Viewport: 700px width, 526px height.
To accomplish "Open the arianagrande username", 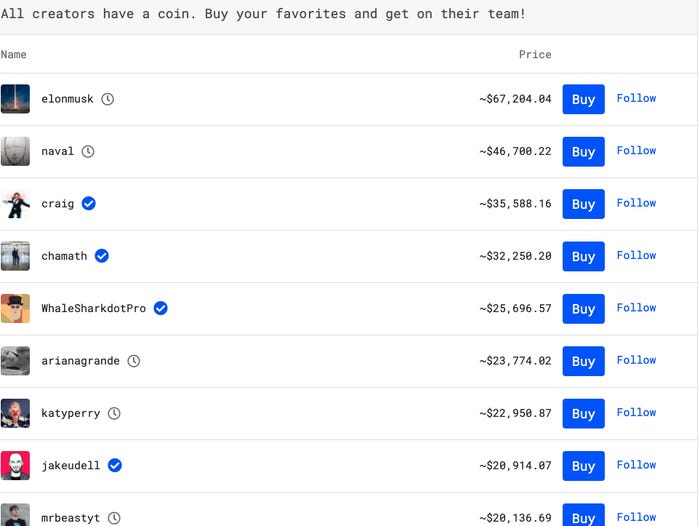I will pyautogui.click(x=80, y=361).
